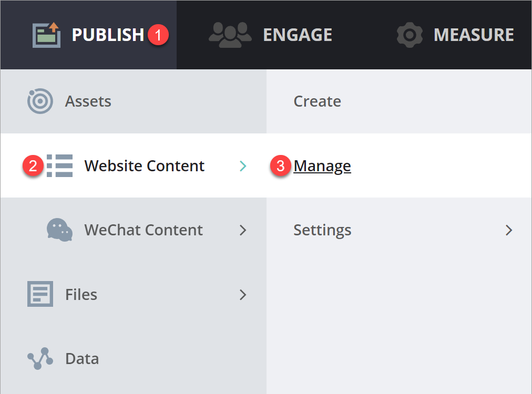The height and width of the screenshot is (394, 532).
Task: Select the Website Content text label
Action: pos(144,166)
